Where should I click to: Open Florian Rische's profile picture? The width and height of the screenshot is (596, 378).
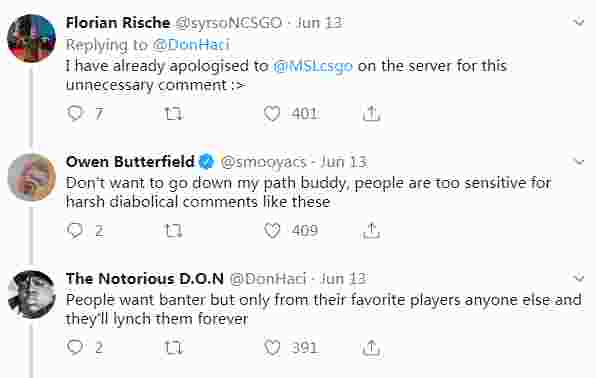point(32,38)
